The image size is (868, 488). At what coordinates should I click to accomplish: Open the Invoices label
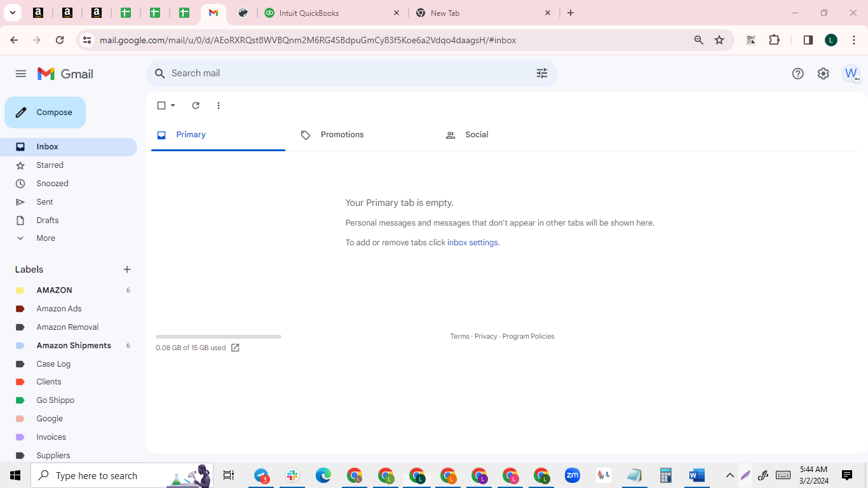pos(69,437)
